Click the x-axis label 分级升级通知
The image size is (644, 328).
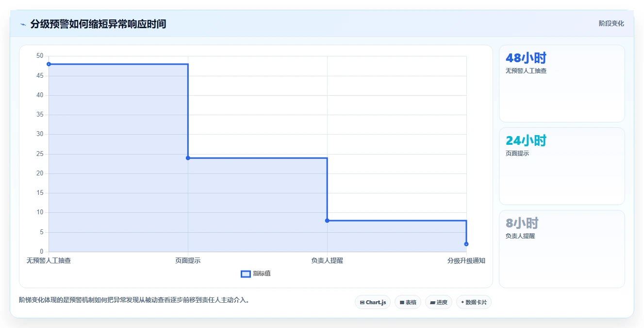(466, 261)
